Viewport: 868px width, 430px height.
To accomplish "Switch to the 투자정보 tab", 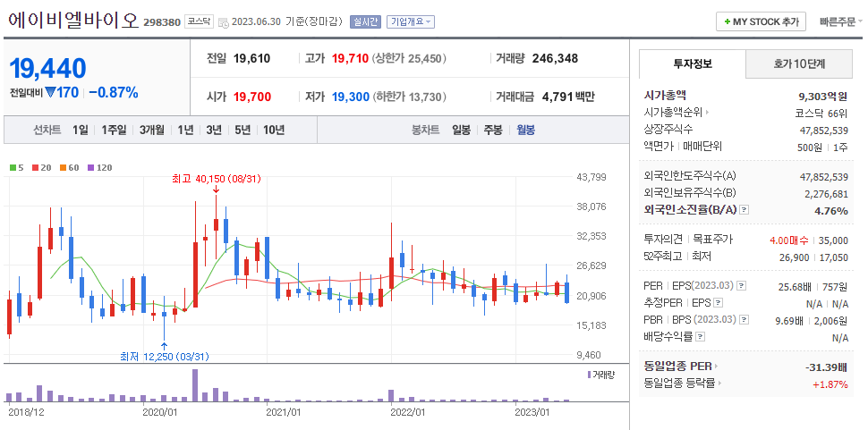I will point(693,63).
